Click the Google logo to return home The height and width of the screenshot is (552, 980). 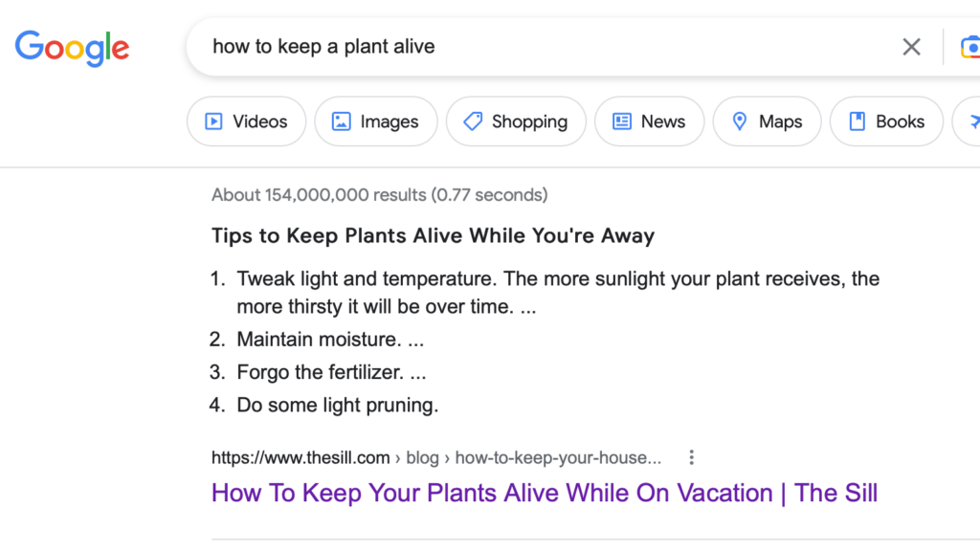click(72, 48)
